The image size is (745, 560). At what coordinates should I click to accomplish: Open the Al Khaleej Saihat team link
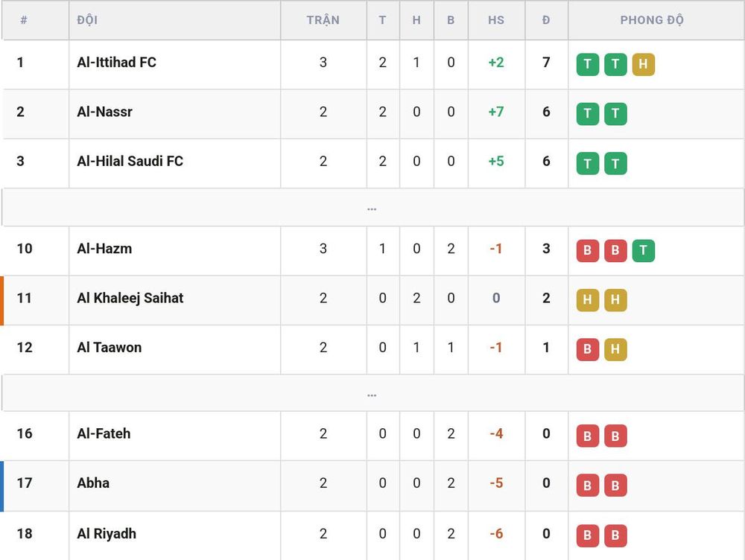point(130,299)
